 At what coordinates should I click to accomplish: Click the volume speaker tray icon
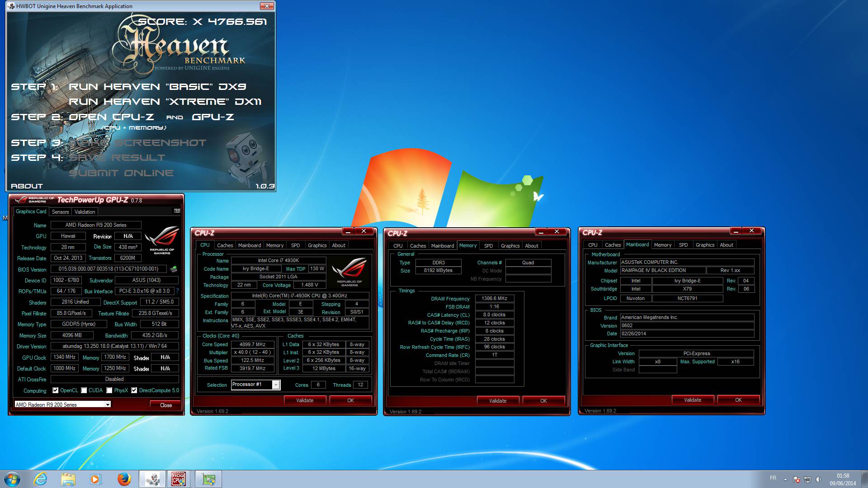[x=818, y=479]
